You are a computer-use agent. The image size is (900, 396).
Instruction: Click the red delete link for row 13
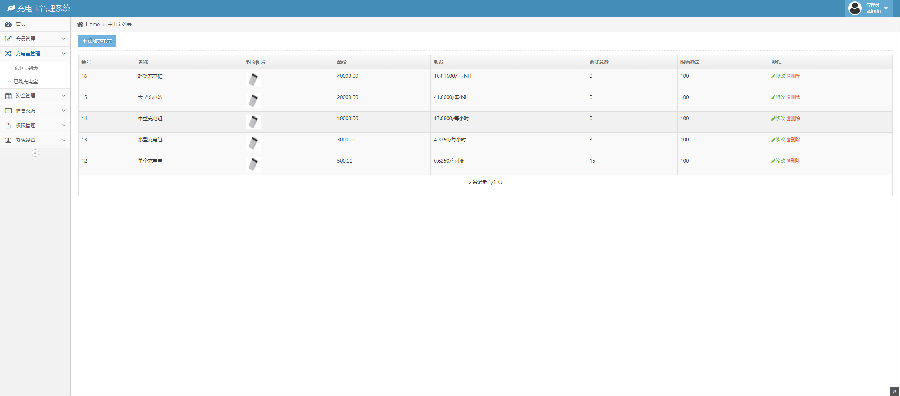(x=793, y=139)
